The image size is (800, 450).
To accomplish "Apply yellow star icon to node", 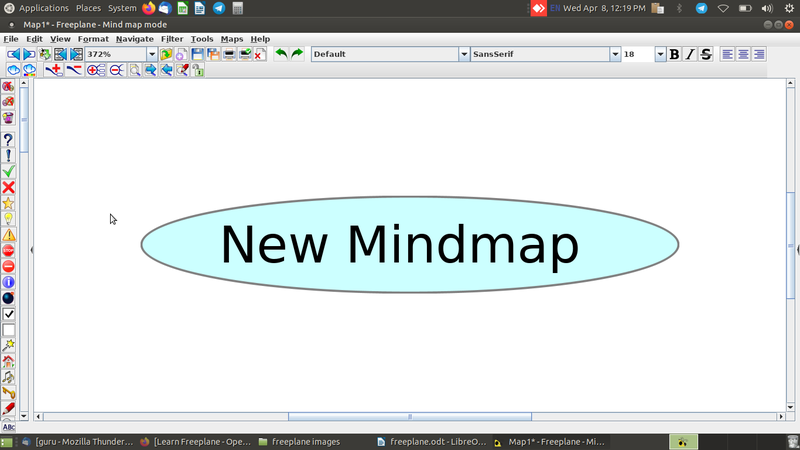I will [x=8, y=203].
